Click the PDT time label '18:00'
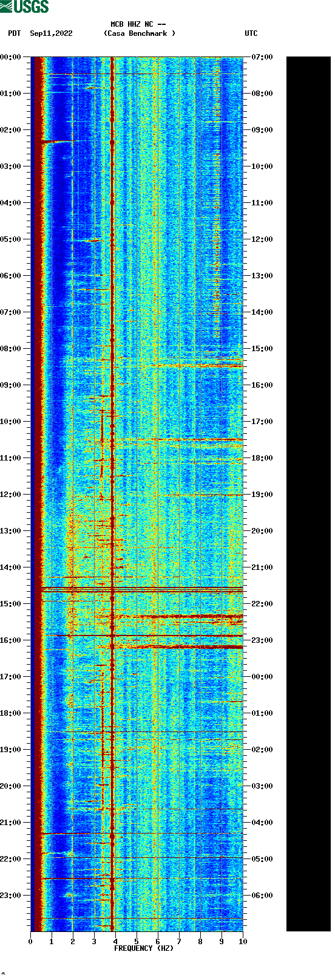335x980 pixels. pos(11,713)
